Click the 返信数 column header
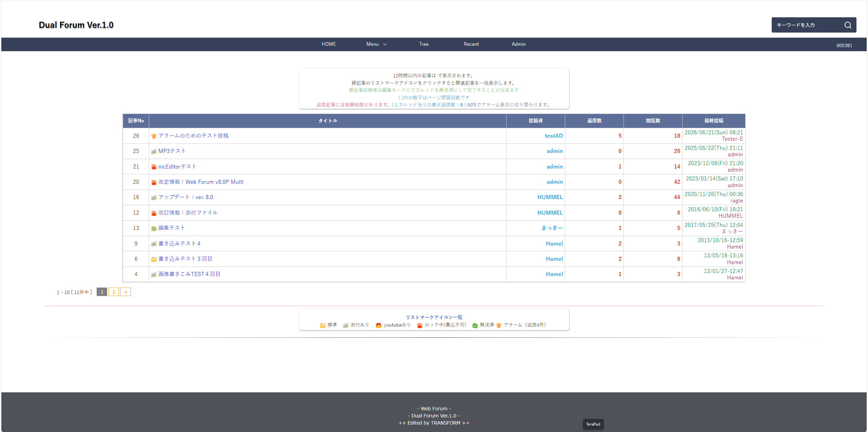The height and width of the screenshot is (432, 868). (x=594, y=121)
